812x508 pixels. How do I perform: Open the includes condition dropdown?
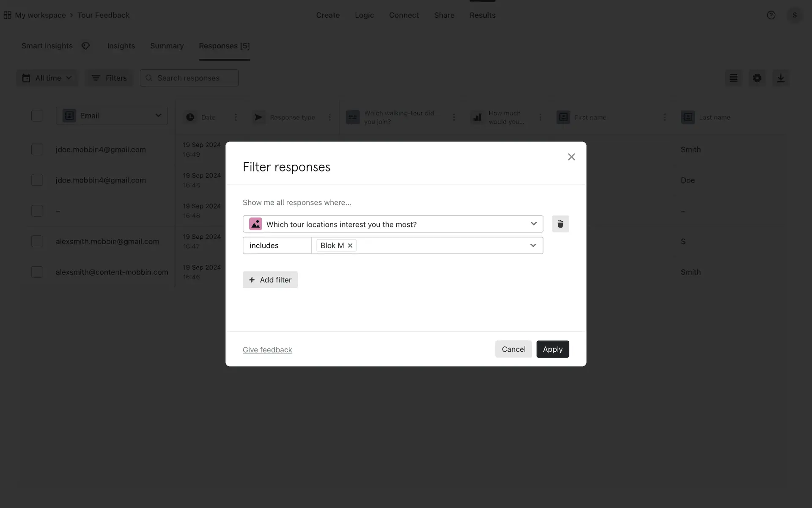277,246
